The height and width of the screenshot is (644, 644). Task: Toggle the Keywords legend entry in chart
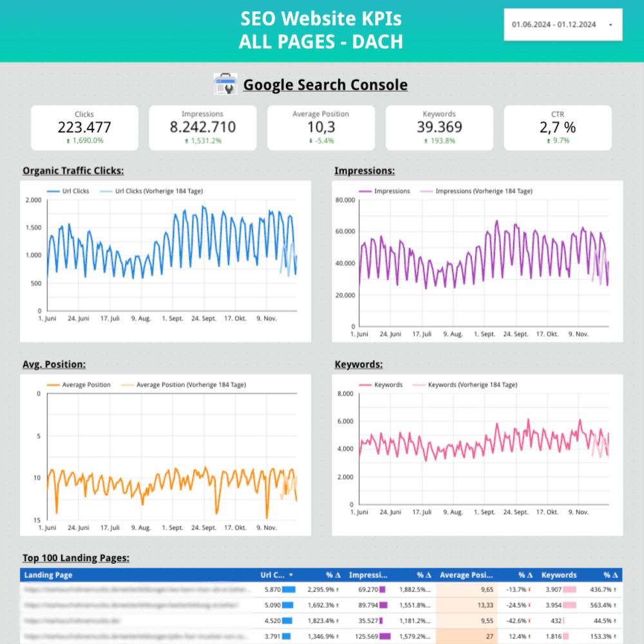coord(381,385)
